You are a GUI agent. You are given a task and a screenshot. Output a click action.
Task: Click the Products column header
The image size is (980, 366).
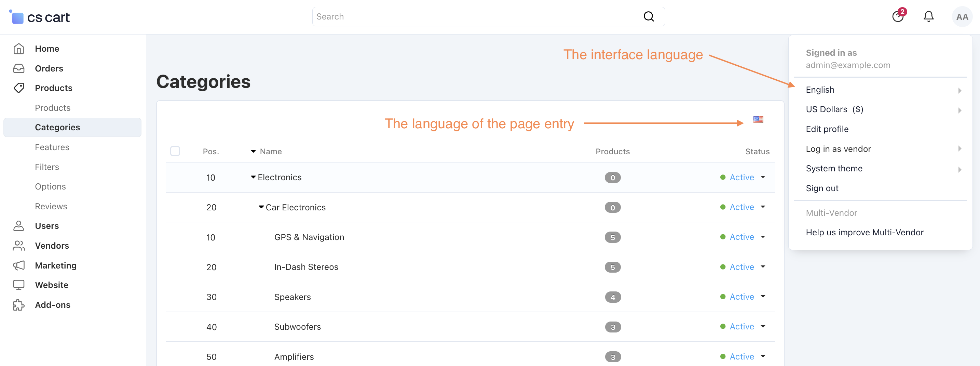click(612, 152)
